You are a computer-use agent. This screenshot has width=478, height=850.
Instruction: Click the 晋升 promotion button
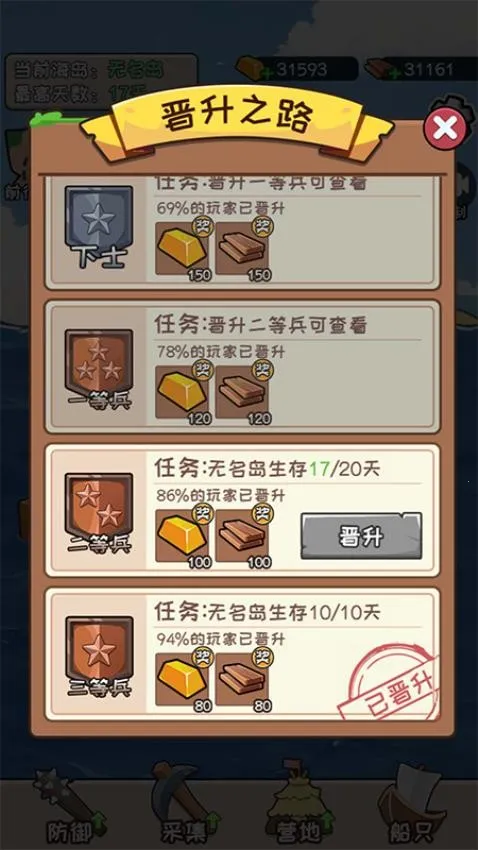coord(361,536)
